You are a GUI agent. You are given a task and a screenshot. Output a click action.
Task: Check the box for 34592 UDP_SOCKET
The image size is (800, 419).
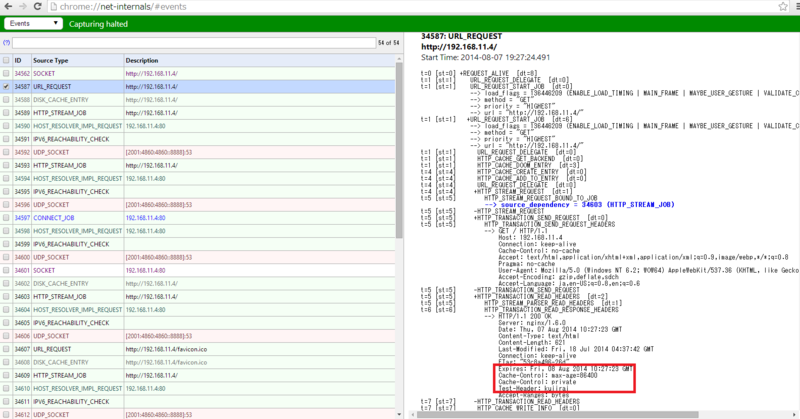coord(6,152)
